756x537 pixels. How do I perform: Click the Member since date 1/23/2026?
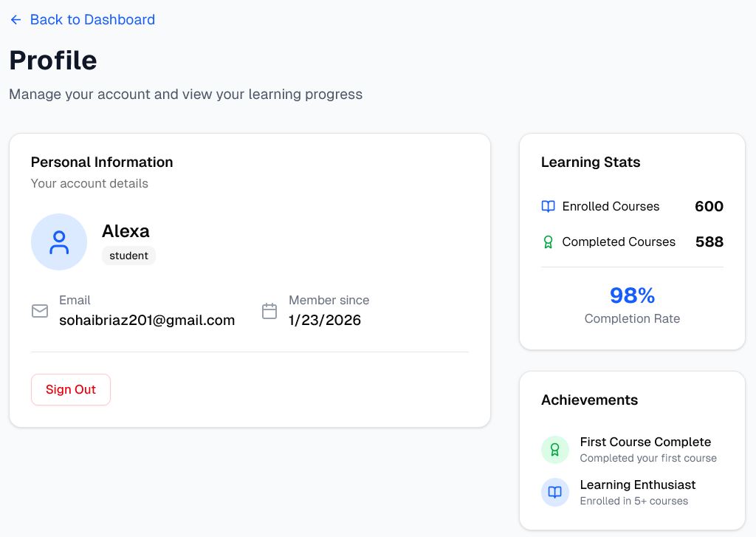(326, 320)
